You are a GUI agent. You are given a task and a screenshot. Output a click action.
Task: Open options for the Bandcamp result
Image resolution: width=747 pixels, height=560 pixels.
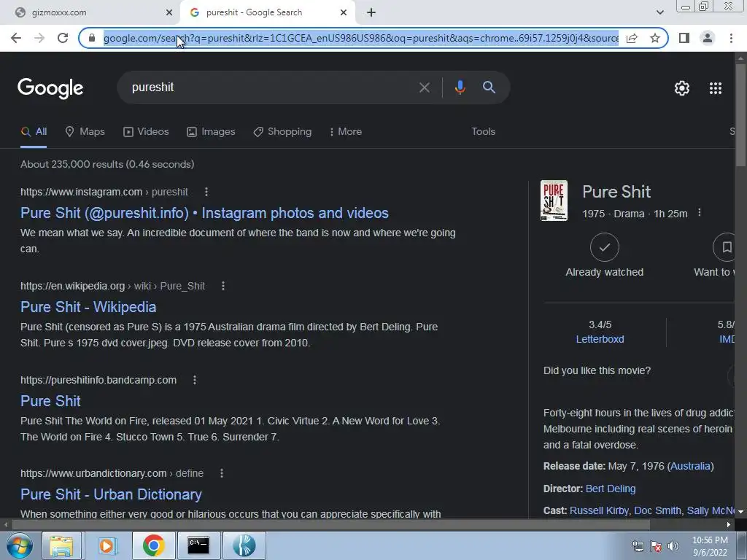(x=194, y=380)
